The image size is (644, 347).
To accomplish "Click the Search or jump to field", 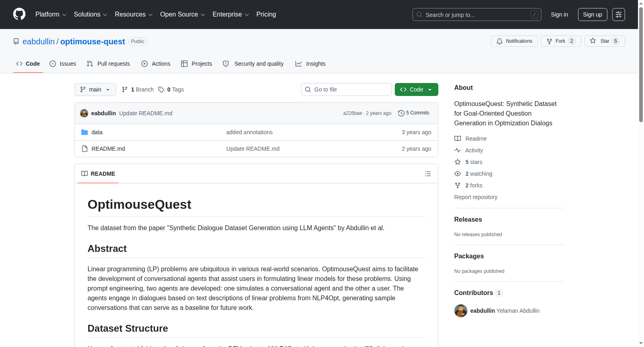I will pyautogui.click(x=477, y=15).
